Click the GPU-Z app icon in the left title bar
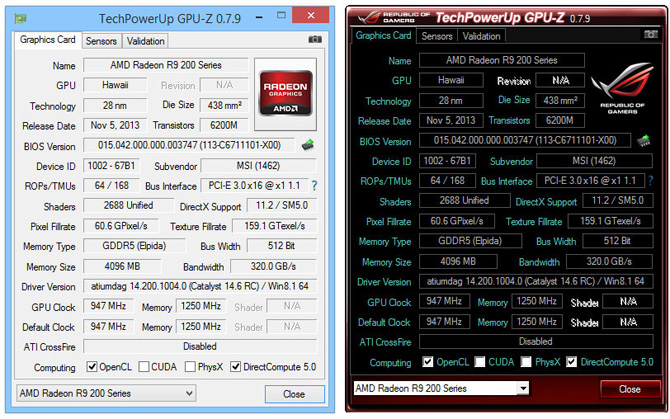Viewport: 670px width, 419px height. click(20, 18)
